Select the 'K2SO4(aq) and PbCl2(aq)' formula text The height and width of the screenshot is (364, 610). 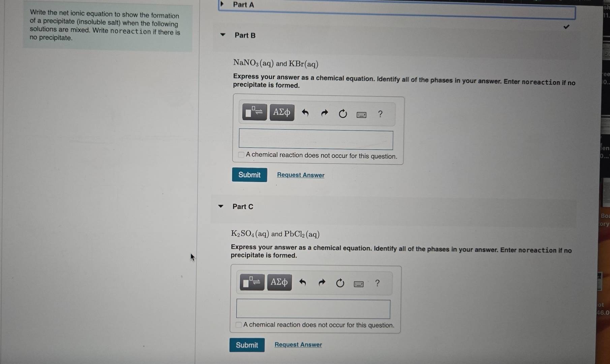click(275, 234)
